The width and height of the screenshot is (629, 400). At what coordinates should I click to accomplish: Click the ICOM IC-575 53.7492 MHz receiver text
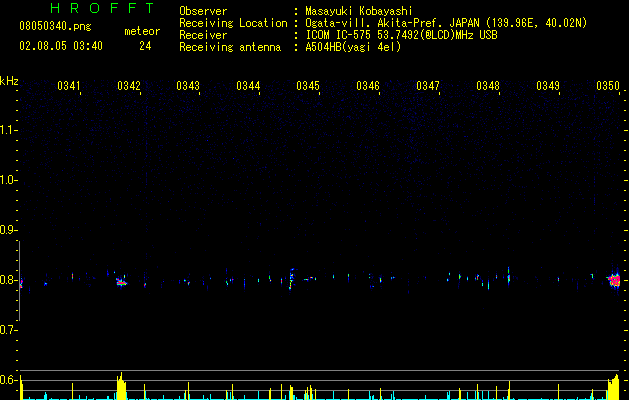(x=401, y=35)
